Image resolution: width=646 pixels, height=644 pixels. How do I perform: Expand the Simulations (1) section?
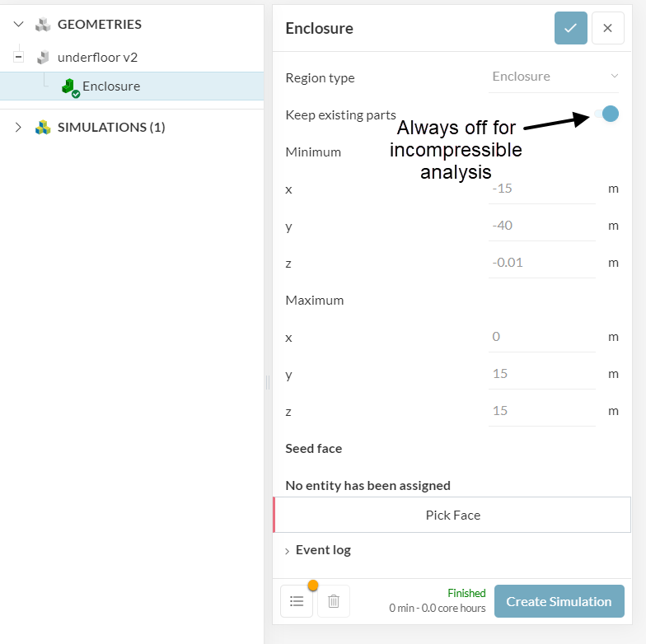(19, 128)
